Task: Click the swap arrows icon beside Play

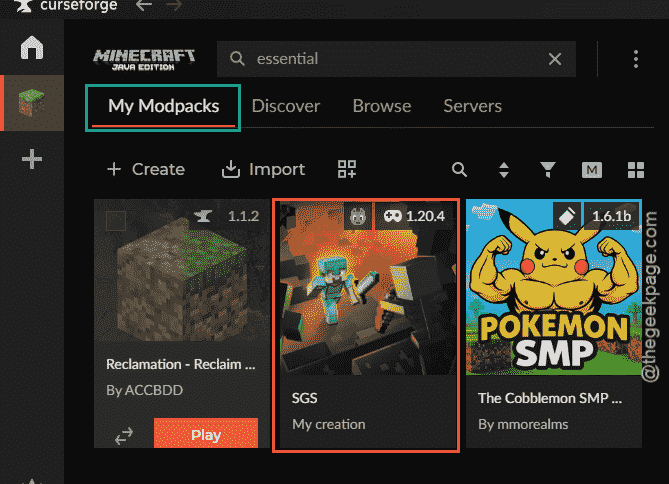Action: (124, 436)
